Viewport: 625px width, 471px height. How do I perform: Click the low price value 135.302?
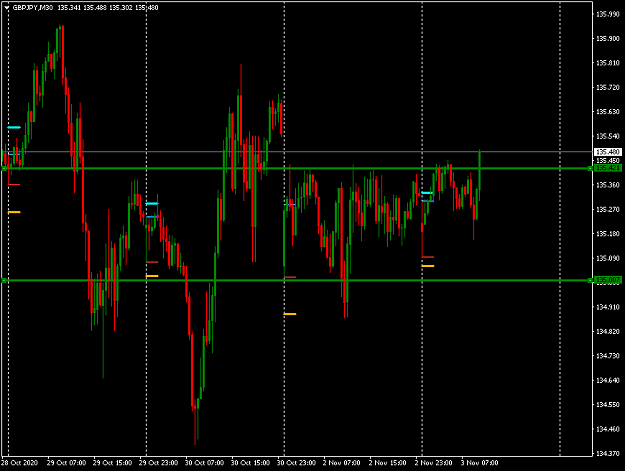tap(121, 8)
